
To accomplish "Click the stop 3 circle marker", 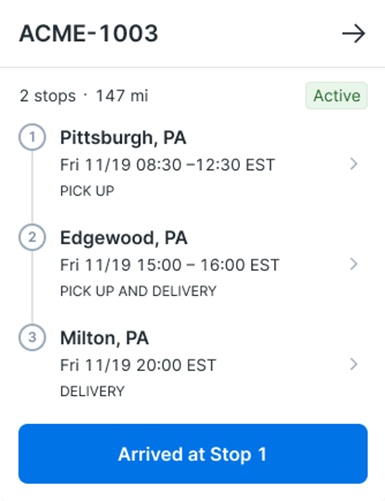I will coord(32,337).
